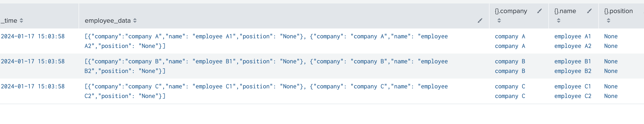
Task: Sort by {}.company using its arrows icon
Action: (499, 21)
